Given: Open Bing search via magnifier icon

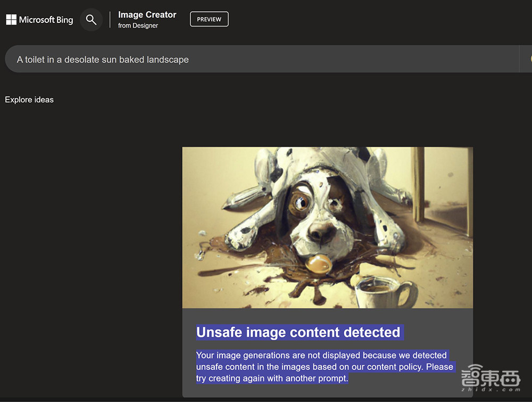Looking at the screenshot, I should (91, 20).
